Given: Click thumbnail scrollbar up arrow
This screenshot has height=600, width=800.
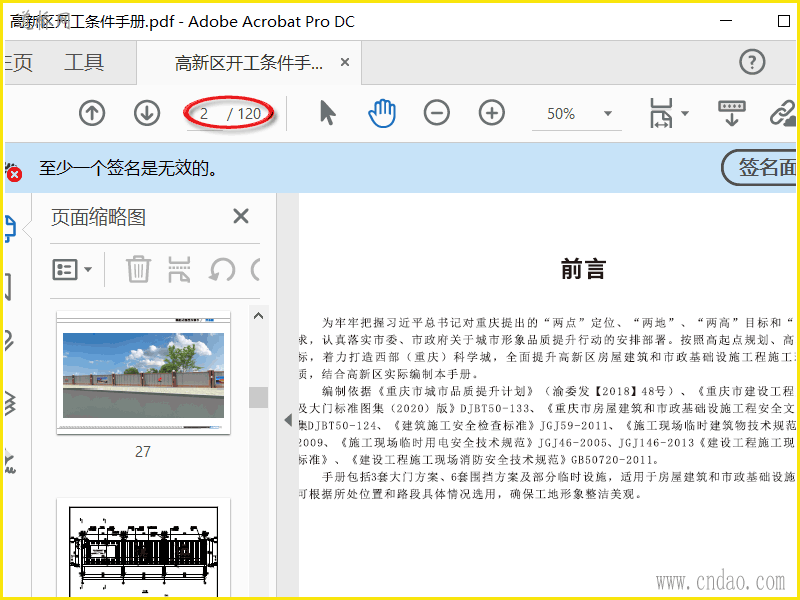Looking at the screenshot, I should pyautogui.click(x=259, y=316).
